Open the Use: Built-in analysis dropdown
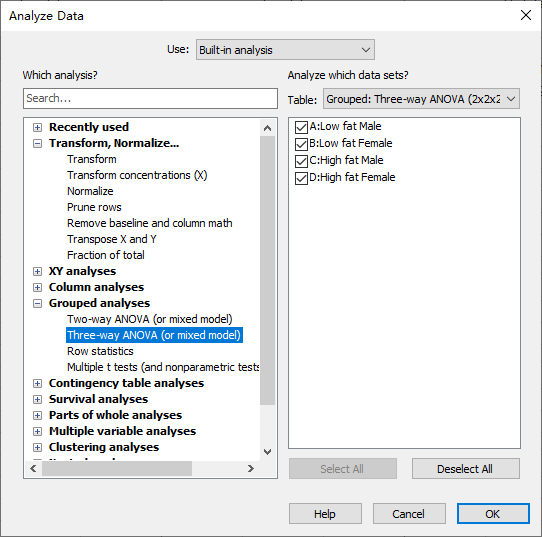542x537 pixels. [285, 50]
